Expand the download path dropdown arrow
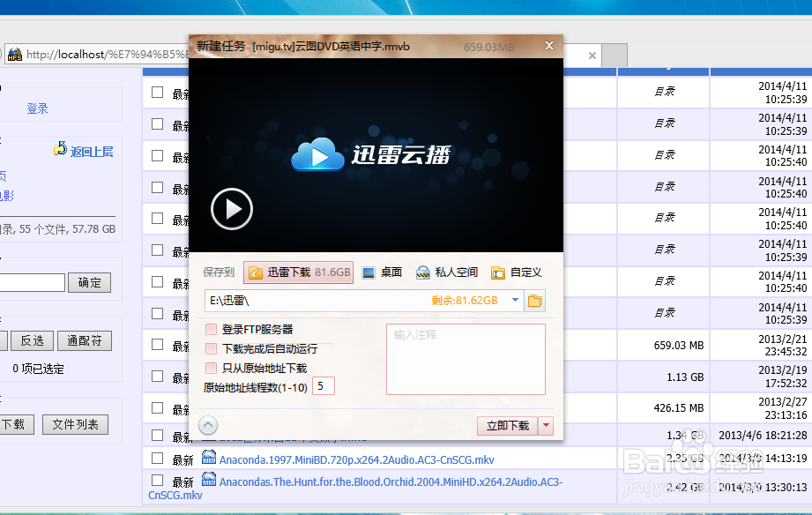This screenshot has width=812, height=515. coord(515,300)
